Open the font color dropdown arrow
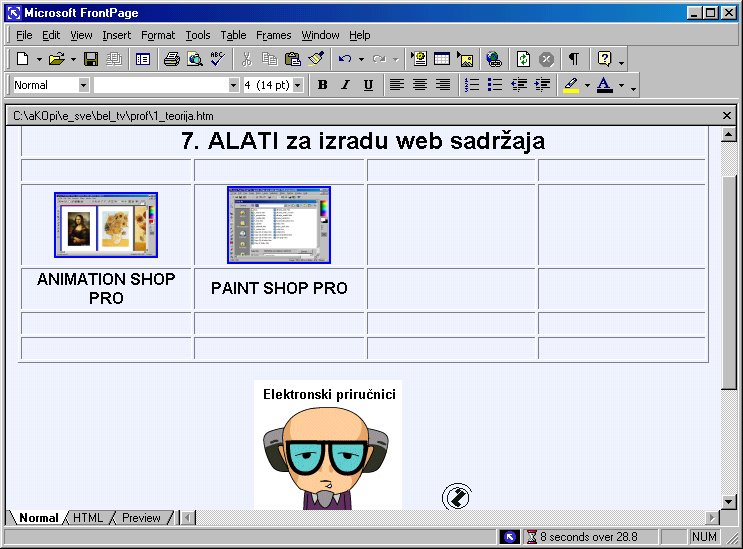The width and height of the screenshot is (743, 549). 621,86
